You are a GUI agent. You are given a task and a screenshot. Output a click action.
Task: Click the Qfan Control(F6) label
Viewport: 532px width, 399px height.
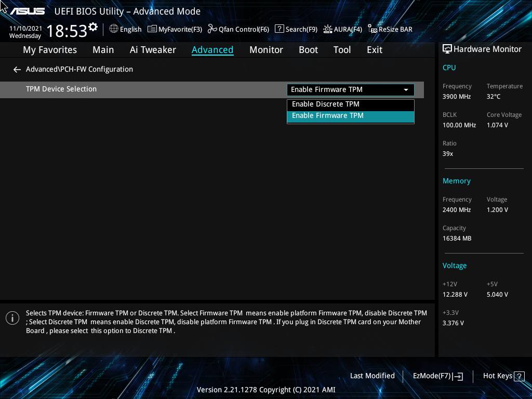coord(244,30)
